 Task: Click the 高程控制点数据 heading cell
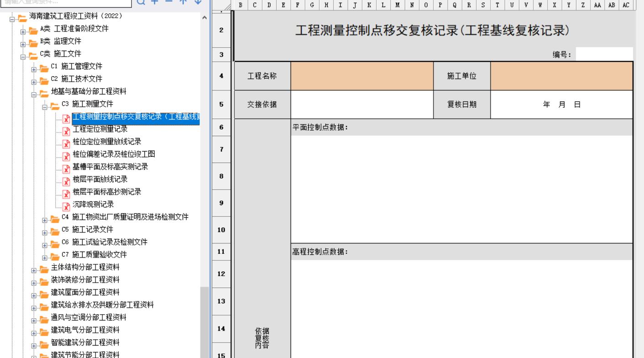coord(462,252)
